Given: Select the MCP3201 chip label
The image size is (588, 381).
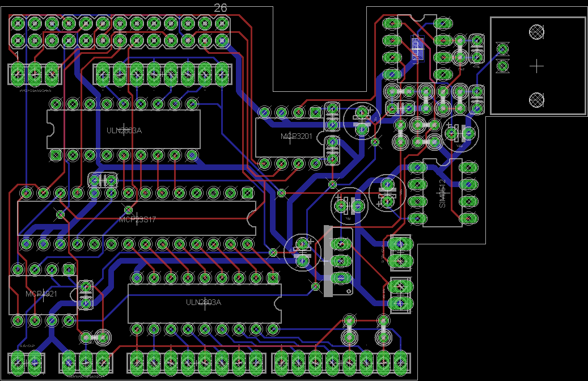Looking at the screenshot, I should pyautogui.click(x=296, y=136).
